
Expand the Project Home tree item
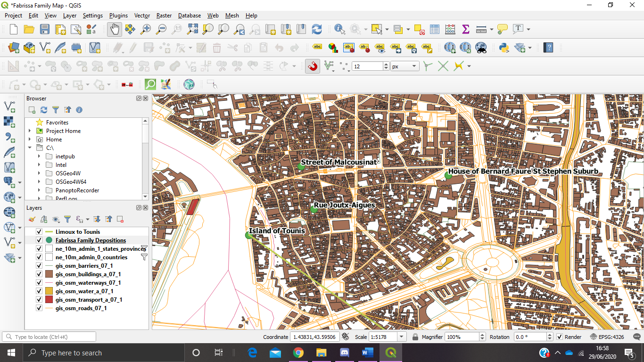point(30,131)
